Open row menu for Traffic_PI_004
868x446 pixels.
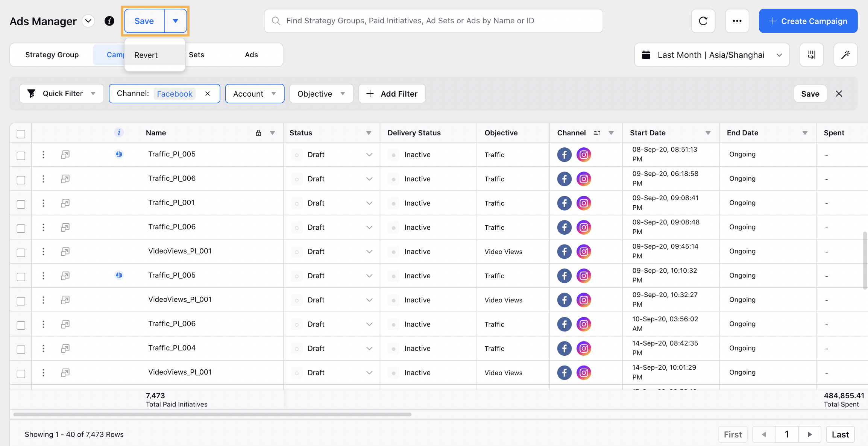point(43,348)
